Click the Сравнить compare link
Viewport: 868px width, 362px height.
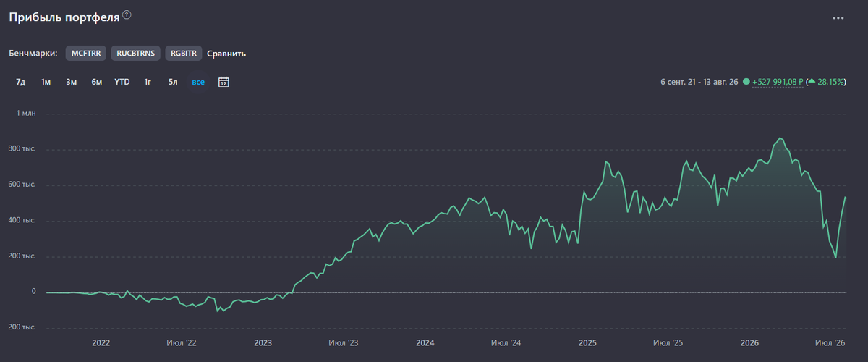pos(226,54)
